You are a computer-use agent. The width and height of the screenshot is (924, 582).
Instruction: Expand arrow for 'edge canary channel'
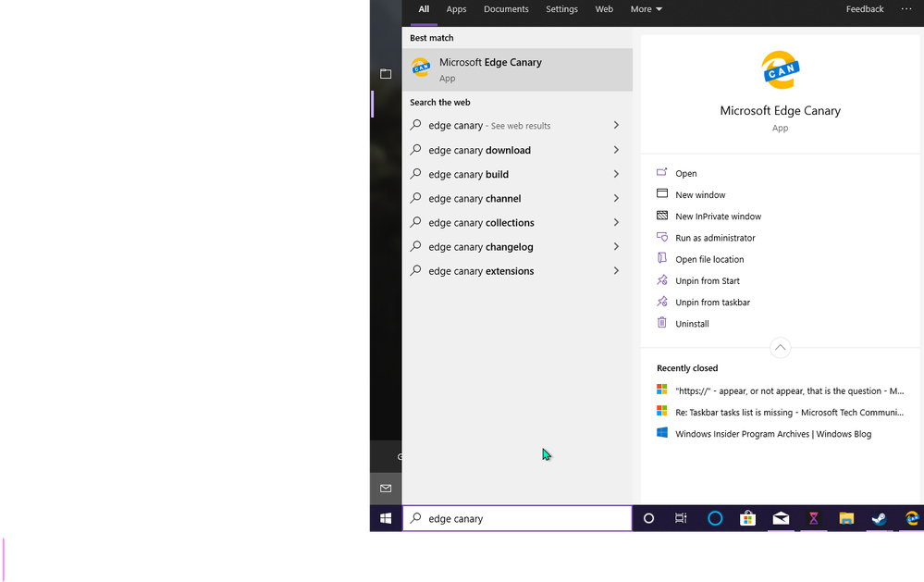(x=616, y=198)
